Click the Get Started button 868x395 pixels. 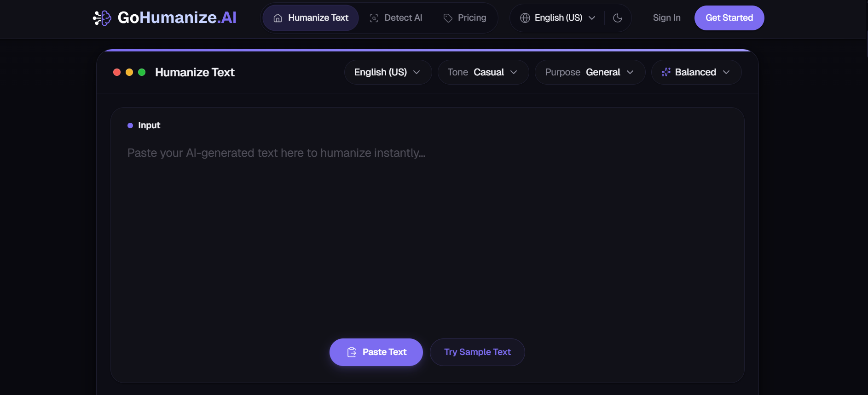pyautogui.click(x=729, y=18)
